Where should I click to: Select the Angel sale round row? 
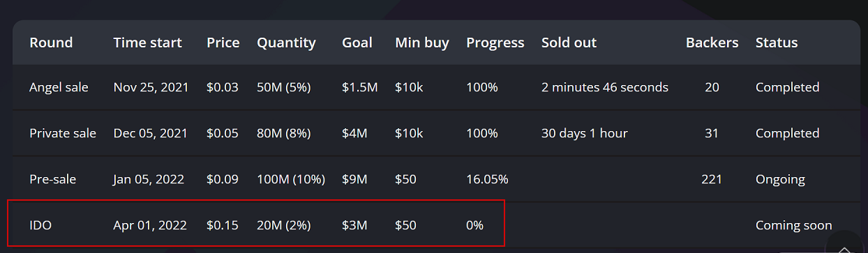pyautogui.click(x=436, y=87)
